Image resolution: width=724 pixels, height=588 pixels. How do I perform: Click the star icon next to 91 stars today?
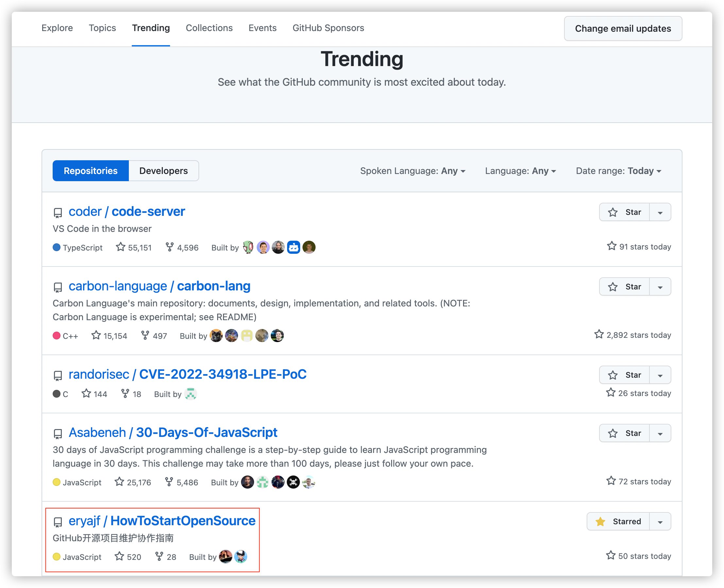click(612, 246)
